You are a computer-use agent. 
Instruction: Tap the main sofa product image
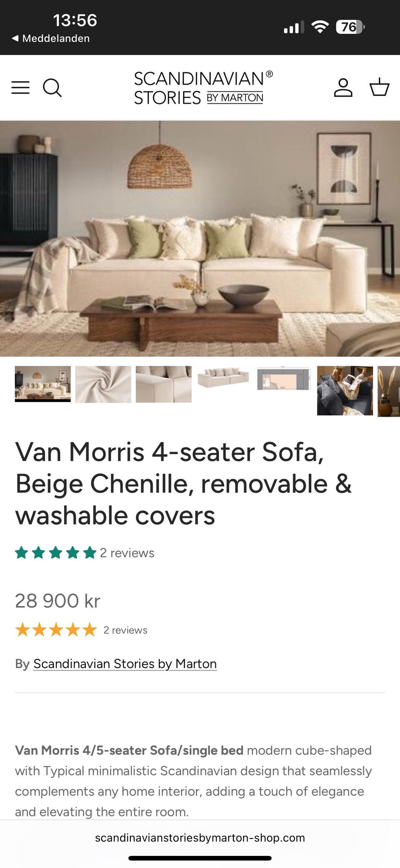(200, 239)
